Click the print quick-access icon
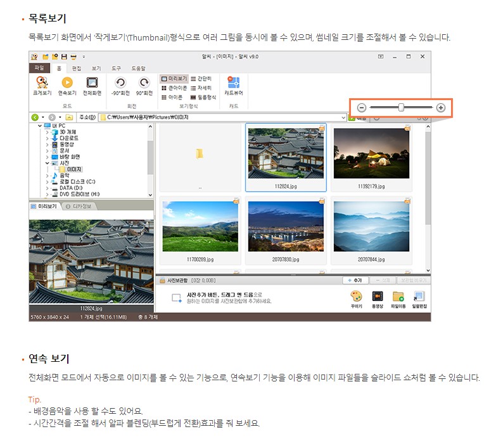496x448 pixels. (73, 57)
